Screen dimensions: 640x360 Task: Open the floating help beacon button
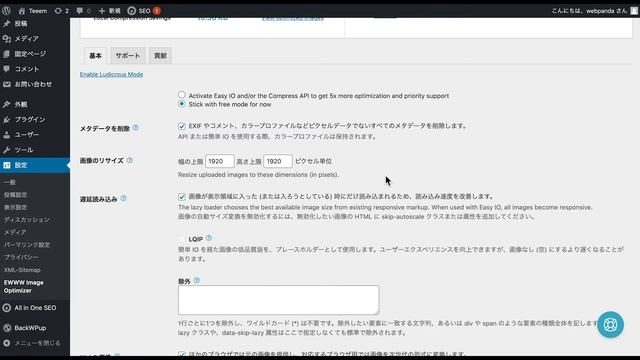[610, 325]
